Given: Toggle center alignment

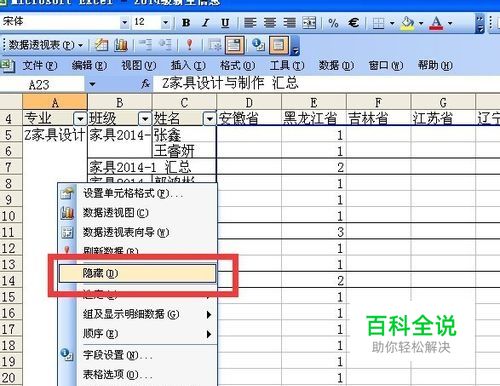Looking at the screenshot, I should (x=270, y=23).
